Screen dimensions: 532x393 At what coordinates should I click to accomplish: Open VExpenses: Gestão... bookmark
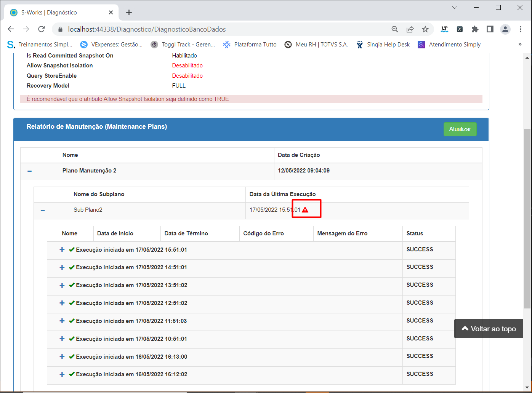111,45
